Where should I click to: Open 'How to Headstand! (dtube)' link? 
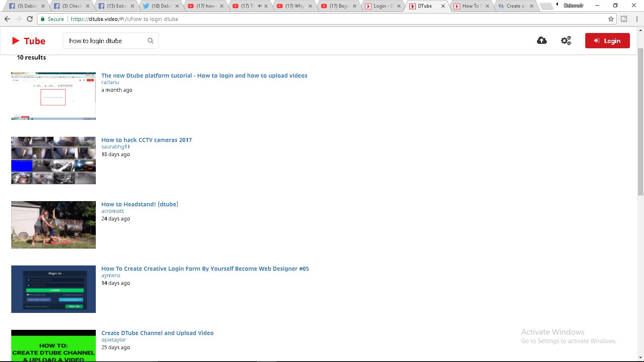pyautogui.click(x=140, y=204)
